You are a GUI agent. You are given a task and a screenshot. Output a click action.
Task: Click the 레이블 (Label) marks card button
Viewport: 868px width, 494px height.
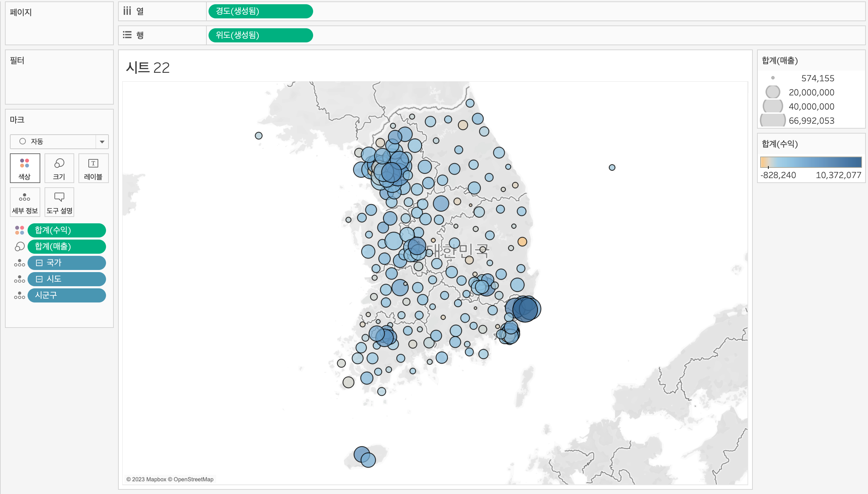coord(93,168)
